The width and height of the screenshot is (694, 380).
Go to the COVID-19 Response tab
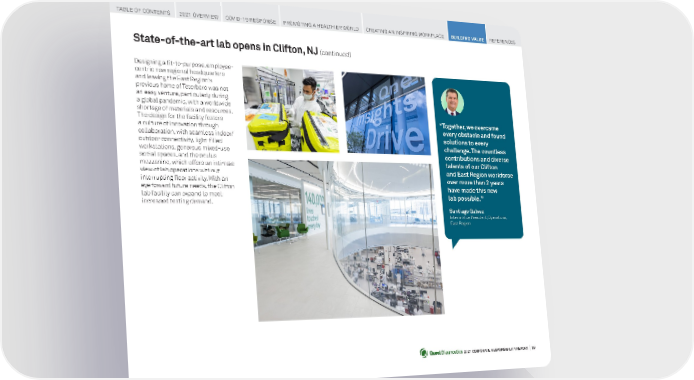pos(251,18)
